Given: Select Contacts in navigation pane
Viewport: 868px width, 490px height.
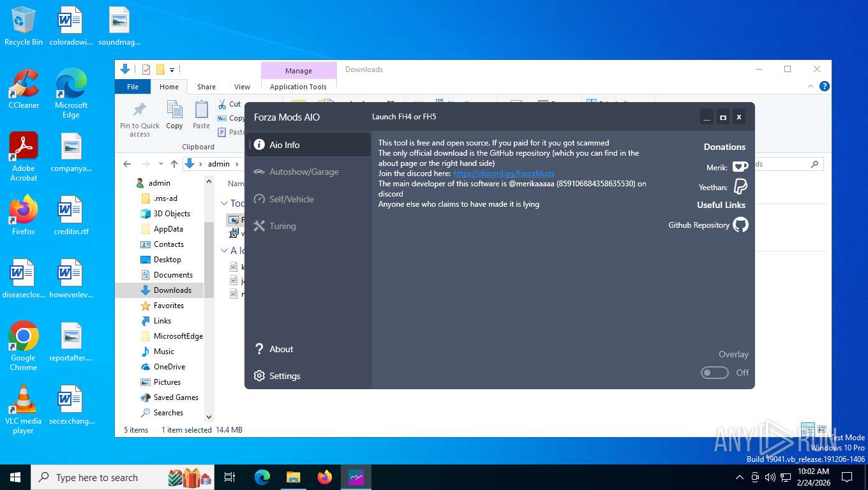Looking at the screenshot, I should coord(168,244).
